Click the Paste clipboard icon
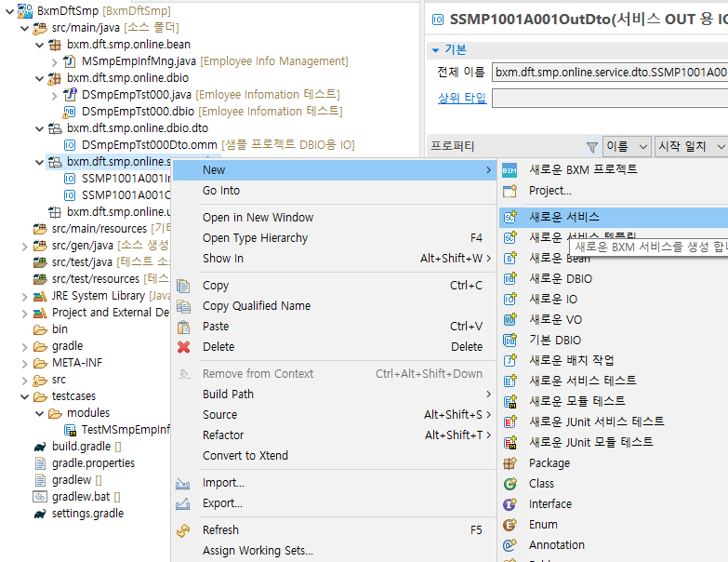This screenshot has height=562, width=728. [x=184, y=327]
